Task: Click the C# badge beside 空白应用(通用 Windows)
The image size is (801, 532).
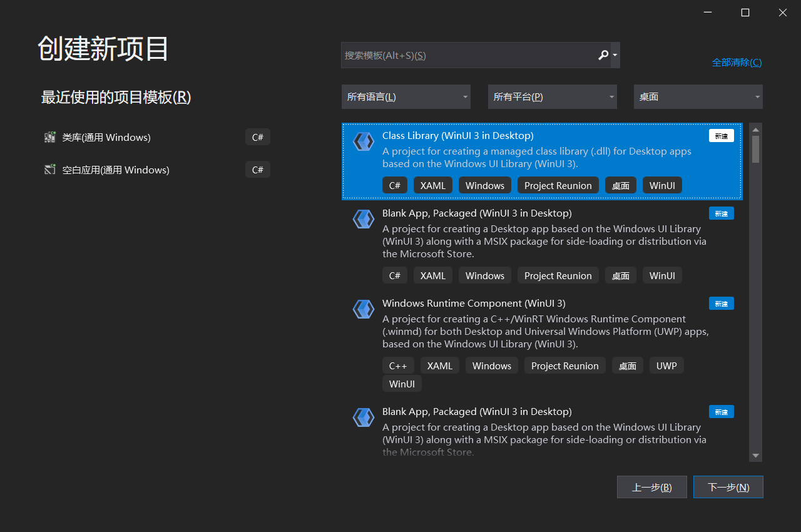Action: [258, 170]
